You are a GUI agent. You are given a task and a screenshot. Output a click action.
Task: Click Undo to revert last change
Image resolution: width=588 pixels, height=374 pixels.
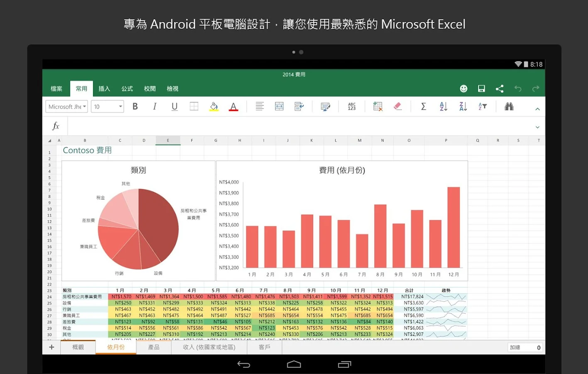518,89
